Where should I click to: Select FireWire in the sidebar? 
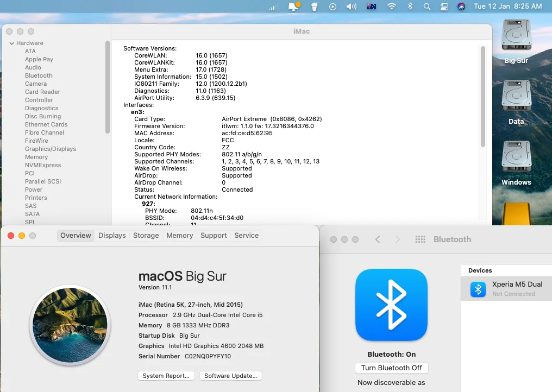pos(36,141)
